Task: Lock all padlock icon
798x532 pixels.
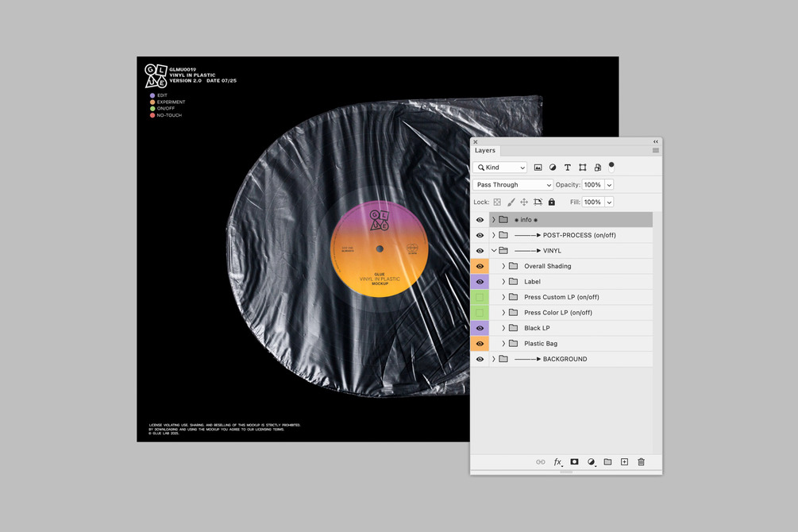Action: [x=552, y=202]
